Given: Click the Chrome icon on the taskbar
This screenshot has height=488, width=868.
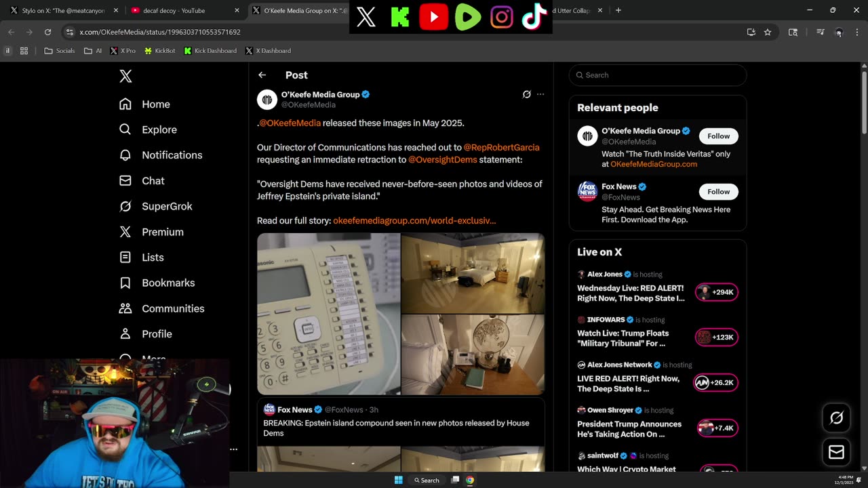Looking at the screenshot, I should 470,480.
